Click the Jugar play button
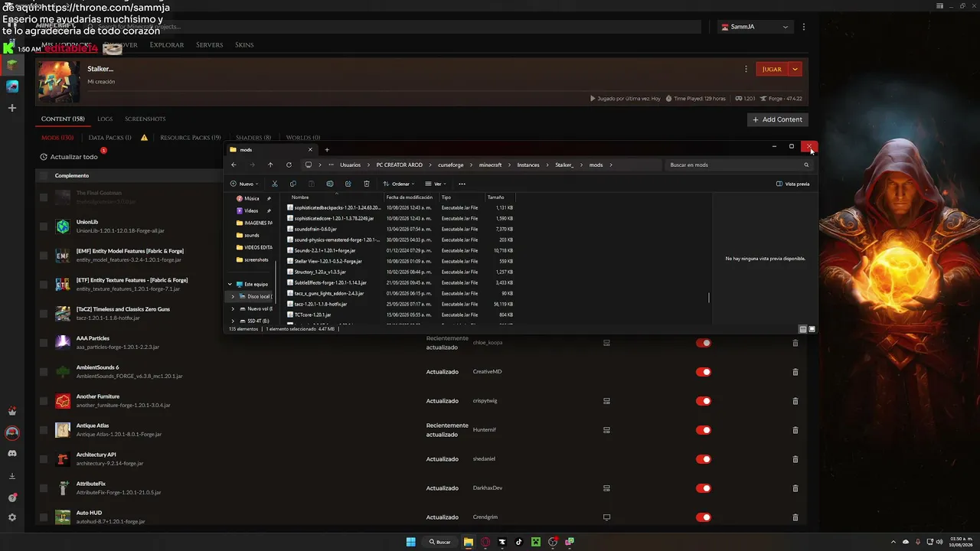 (x=772, y=69)
